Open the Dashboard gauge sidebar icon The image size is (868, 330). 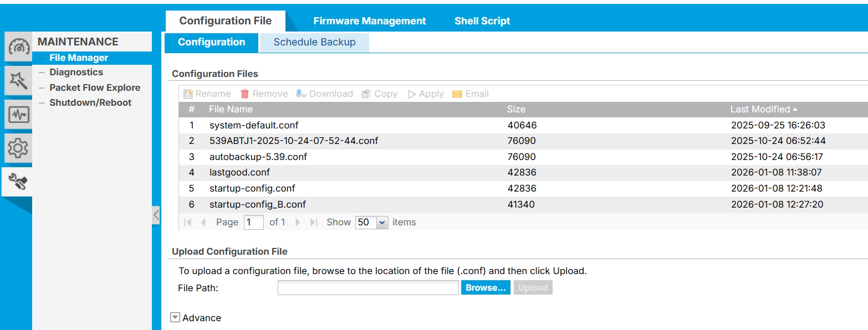pyautogui.click(x=19, y=47)
